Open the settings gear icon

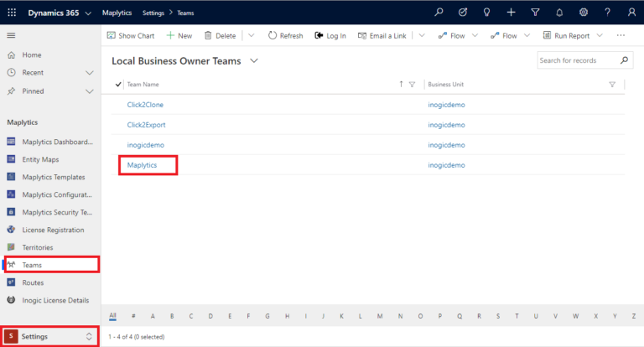coord(584,13)
